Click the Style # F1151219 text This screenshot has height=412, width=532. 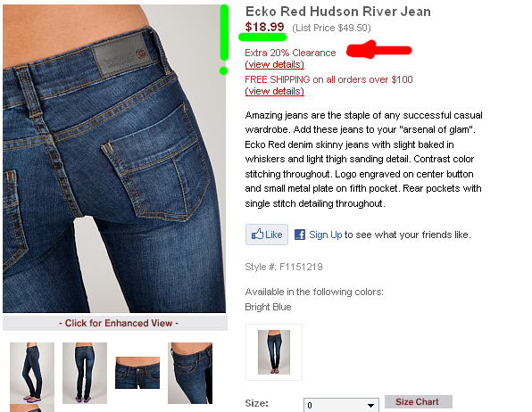(284, 267)
